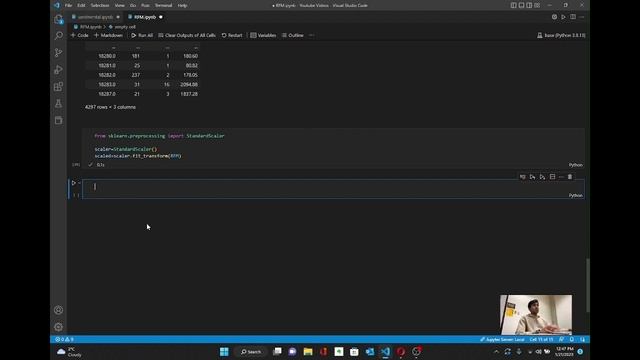
Task: Click the vertical scrollbar of the notebook
Action: [x=587, y=285]
